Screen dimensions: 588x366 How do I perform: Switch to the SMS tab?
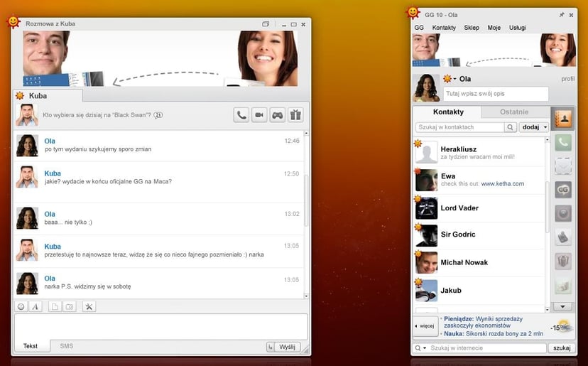tap(66, 346)
